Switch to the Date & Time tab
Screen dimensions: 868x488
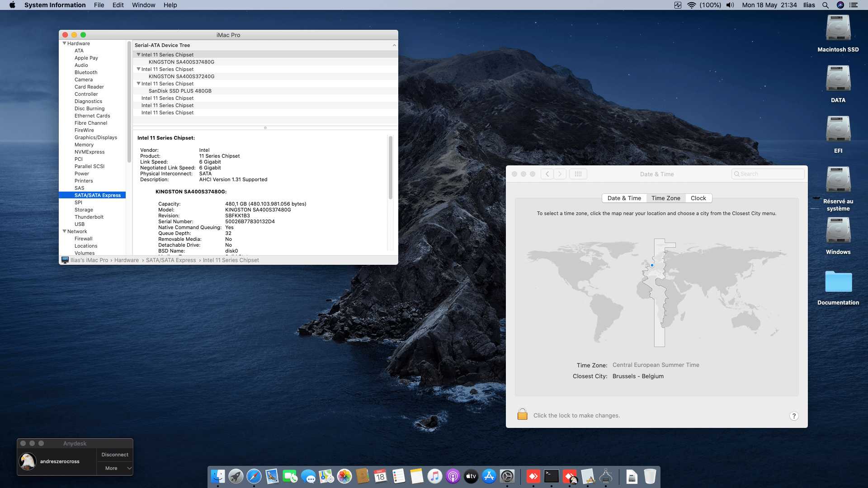[624, 198]
